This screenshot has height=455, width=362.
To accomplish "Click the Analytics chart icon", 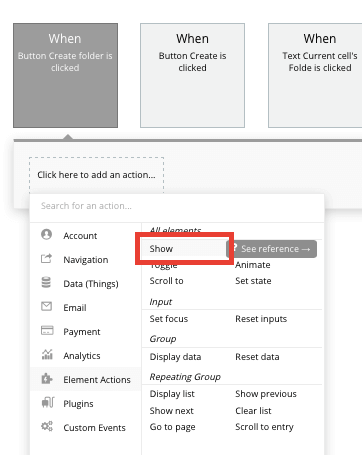I will tap(47, 354).
